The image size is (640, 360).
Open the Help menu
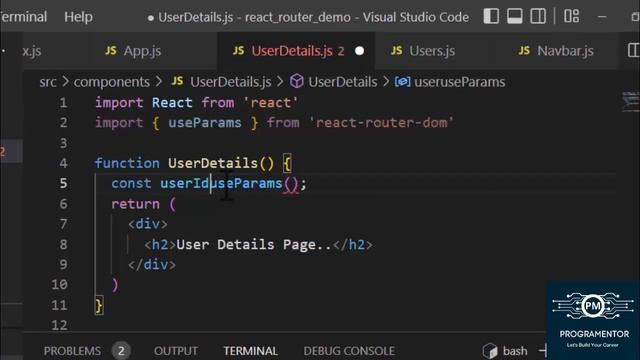coord(78,17)
